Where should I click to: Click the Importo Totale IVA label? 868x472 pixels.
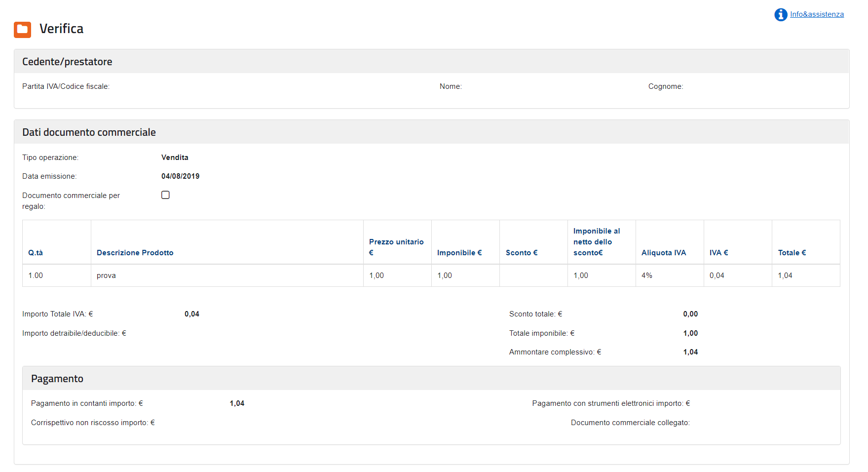[58, 314]
